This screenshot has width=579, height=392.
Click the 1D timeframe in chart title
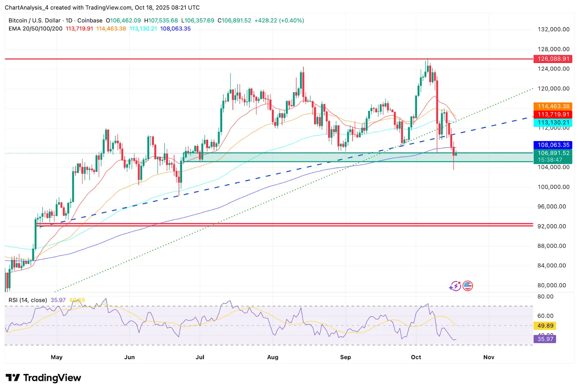tap(69, 21)
